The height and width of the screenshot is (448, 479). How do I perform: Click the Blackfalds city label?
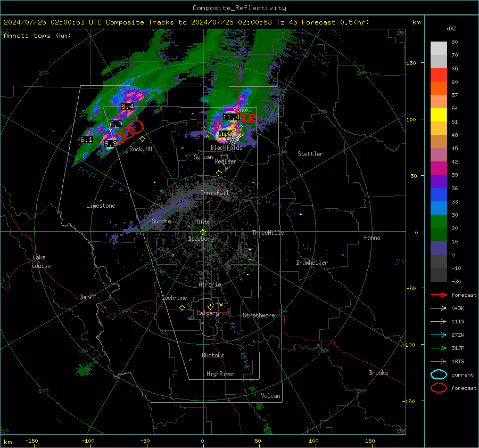(226, 148)
